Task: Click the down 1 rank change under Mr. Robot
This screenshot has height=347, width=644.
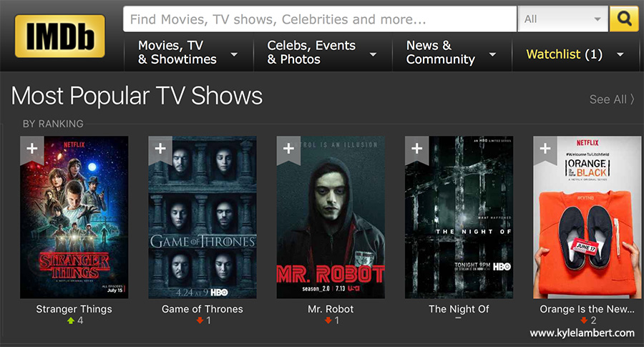Action: (332, 321)
